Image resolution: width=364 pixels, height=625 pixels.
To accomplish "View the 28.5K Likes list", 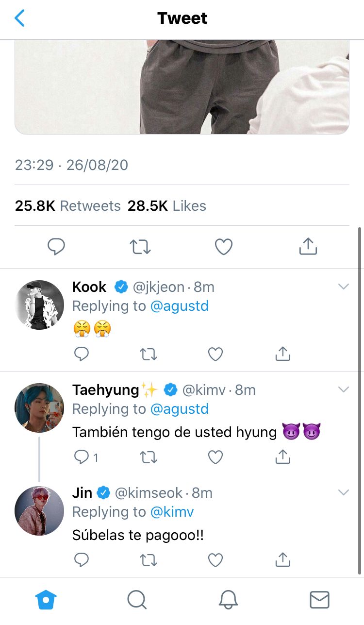I will pyautogui.click(x=167, y=206).
